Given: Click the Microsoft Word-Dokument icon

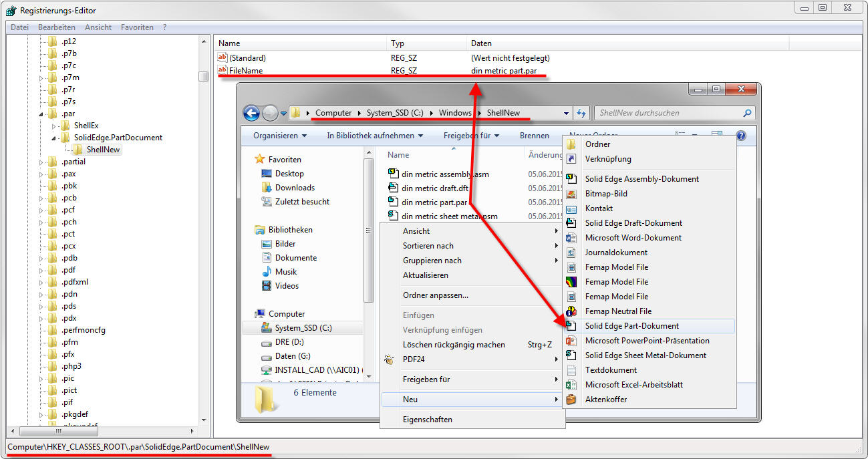Looking at the screenshot, I should pyautogui.click(x=571, y=238).
